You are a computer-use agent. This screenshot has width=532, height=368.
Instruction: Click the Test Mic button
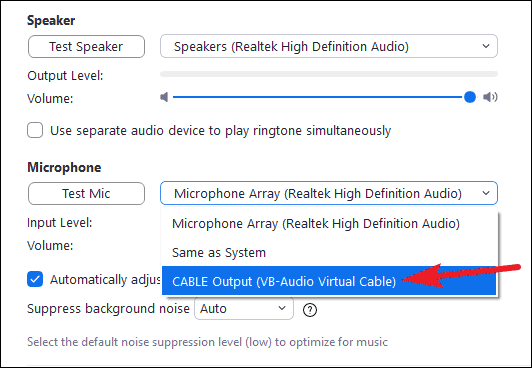click(87, 193)
